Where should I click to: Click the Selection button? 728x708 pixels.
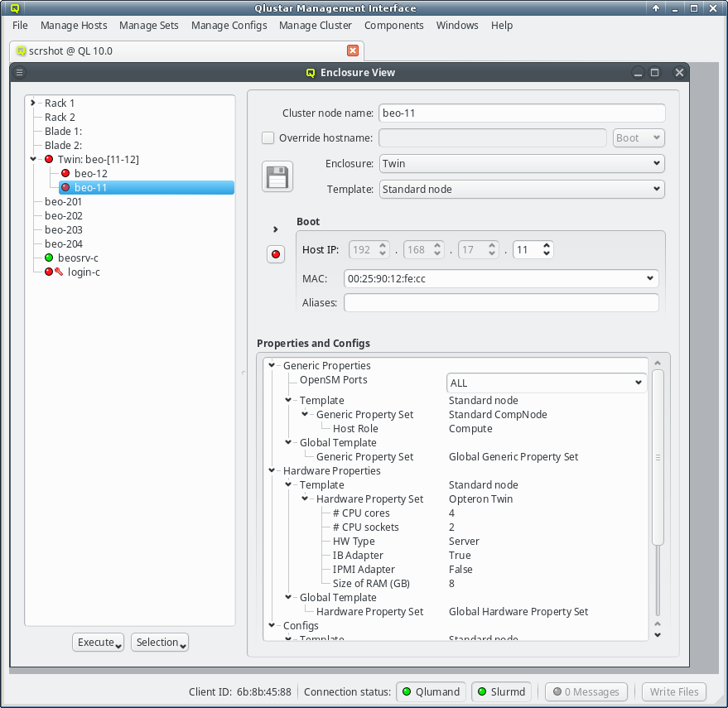coord(160,643)
